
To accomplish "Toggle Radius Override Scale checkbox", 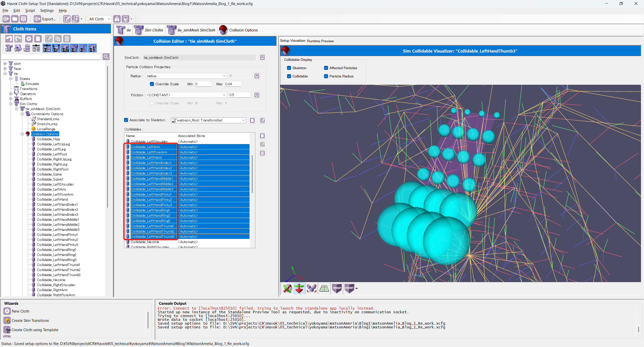I will 152,84.
